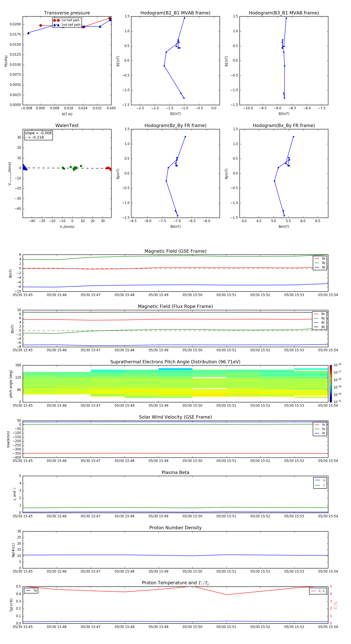Click the right-side red Te/Tp axis label
The image size is (351, 644).
(336, 605)
